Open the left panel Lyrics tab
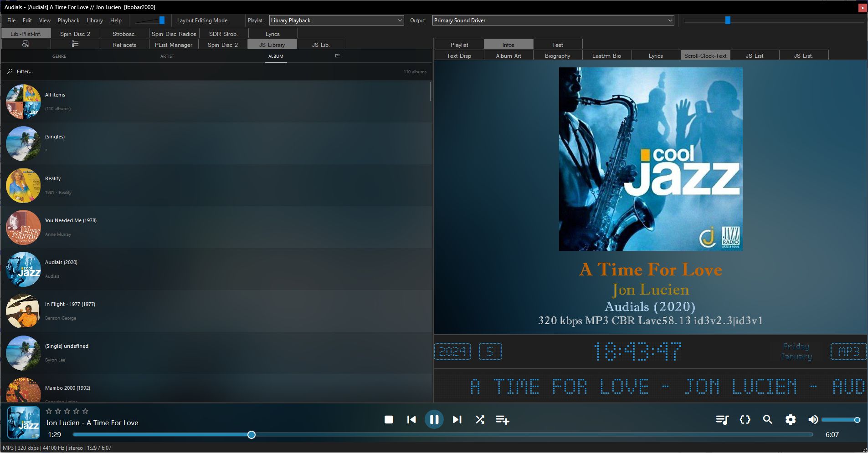This screenshot has width=868, height=453. (x=272, y=34)
